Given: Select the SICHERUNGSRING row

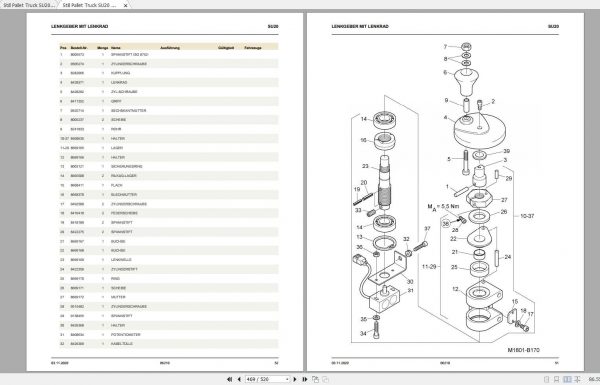Looking at the screenshot, I should [x=169, y=166].
